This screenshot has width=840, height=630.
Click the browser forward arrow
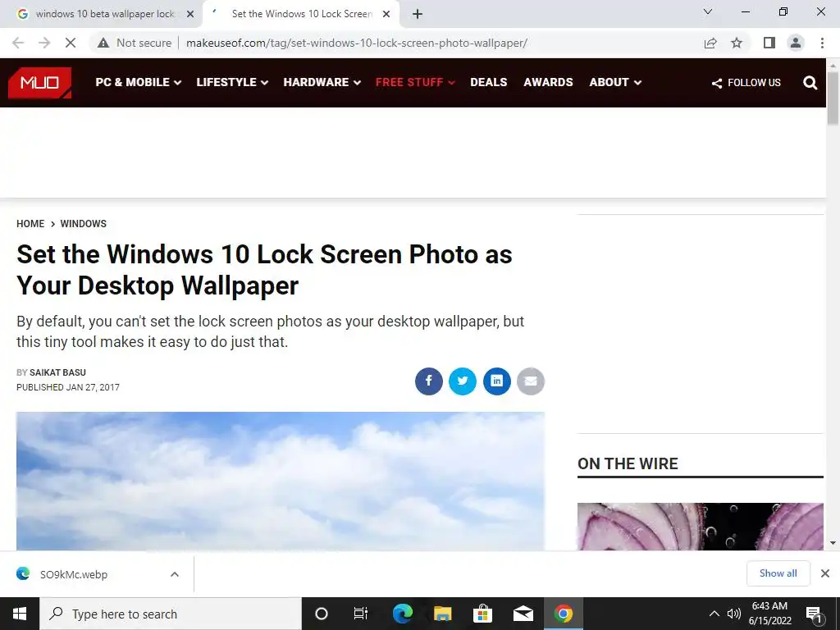click(x=44, y=43)
